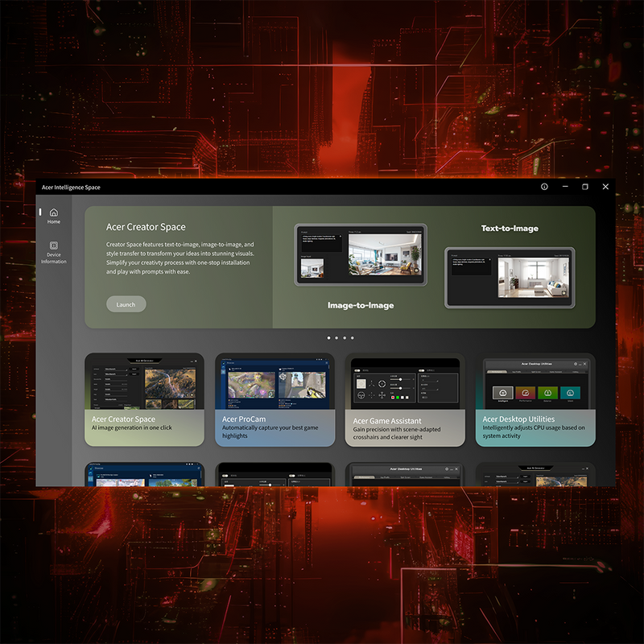The width and height of the screenshot is (644, 644).
Task: Click the Intelligent mode icon in Desktop Utilities card
Action: (502, 393)
